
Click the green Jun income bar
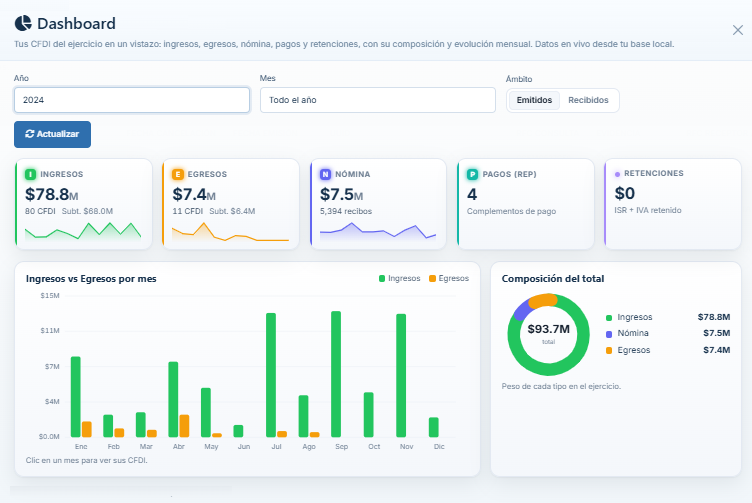[238, 431]
